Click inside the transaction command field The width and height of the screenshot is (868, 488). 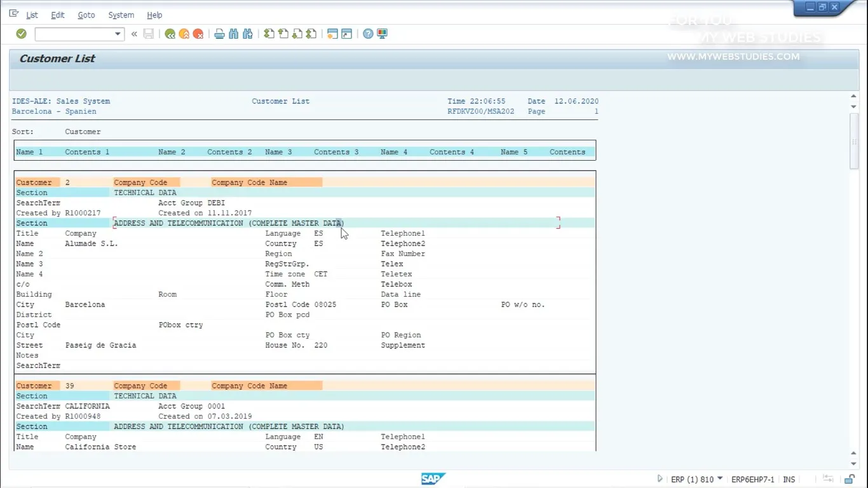(x=74, y=34)
